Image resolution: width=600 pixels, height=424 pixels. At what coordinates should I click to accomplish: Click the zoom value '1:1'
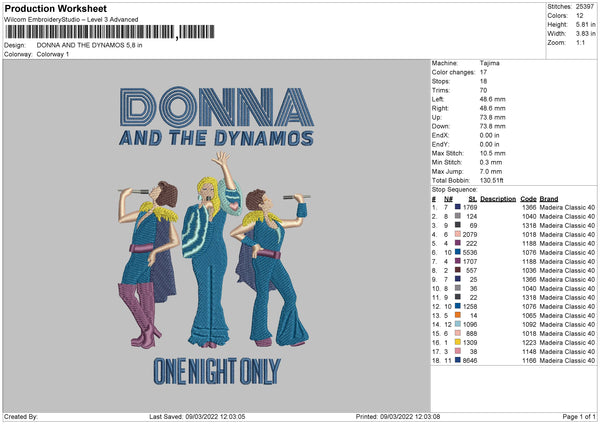(580, 42)
